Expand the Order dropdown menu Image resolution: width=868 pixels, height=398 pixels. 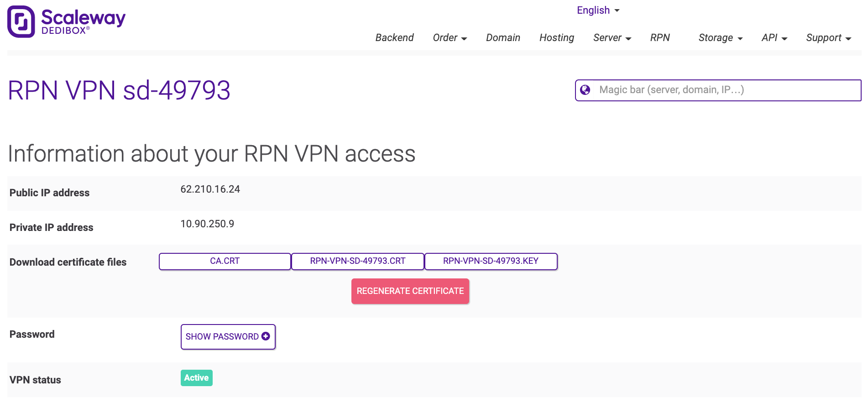[x=450, y=38]
